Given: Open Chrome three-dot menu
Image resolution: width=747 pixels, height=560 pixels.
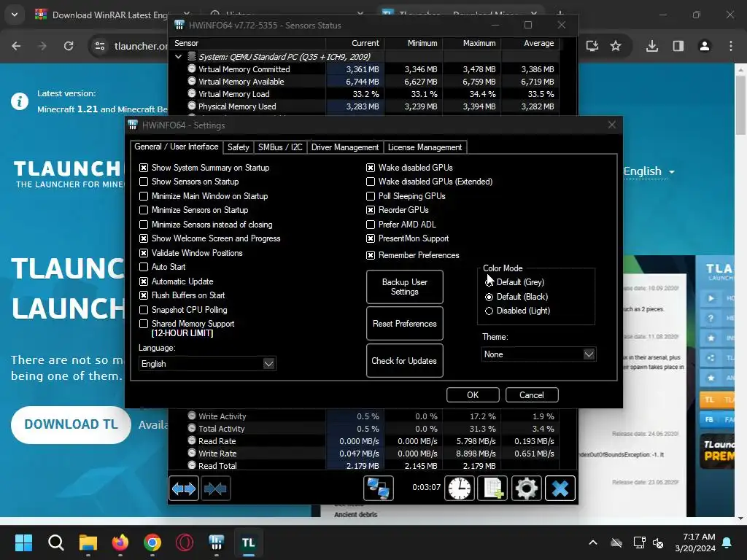Looking at the screenshot, I should coord(731,46).
